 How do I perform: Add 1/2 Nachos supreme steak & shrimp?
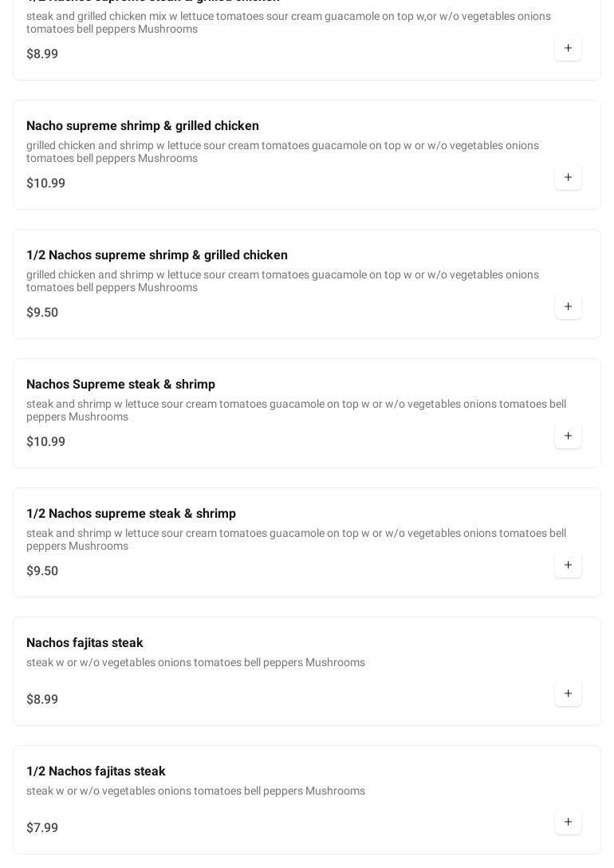tap(568, 565)
